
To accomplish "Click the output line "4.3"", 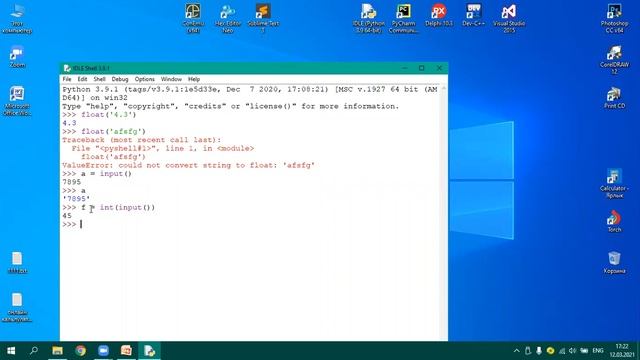I will 69,123.
